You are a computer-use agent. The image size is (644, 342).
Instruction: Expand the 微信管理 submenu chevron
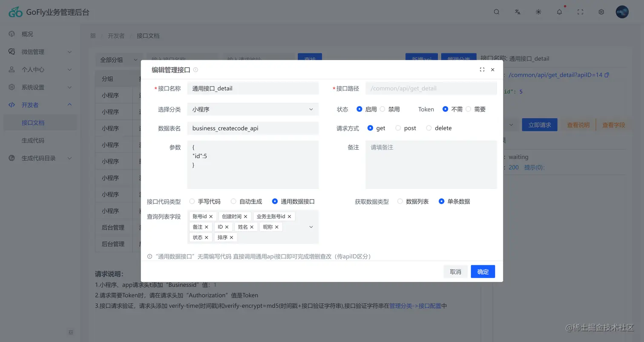(69, 52)
